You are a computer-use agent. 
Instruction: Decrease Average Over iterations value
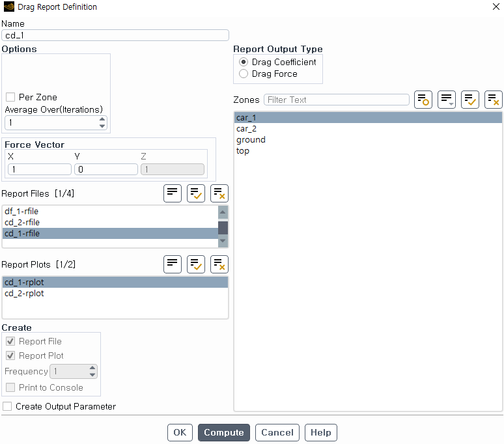(102, 126)
